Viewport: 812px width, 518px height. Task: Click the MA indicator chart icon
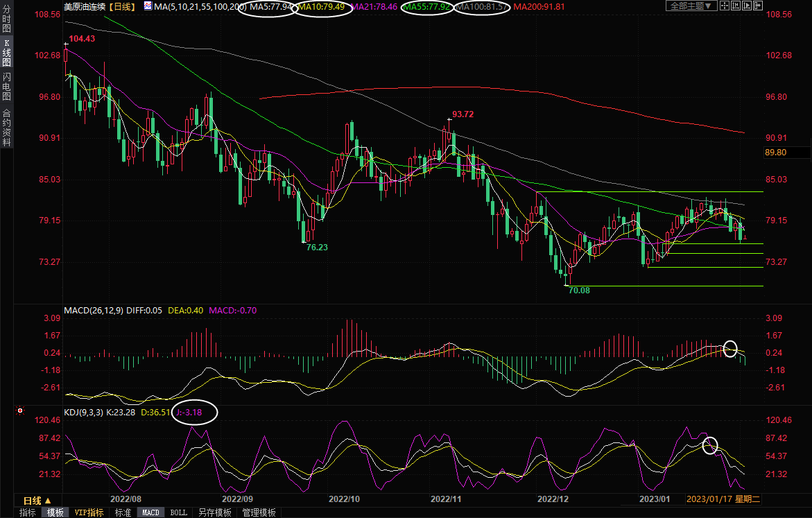[148, 6]
